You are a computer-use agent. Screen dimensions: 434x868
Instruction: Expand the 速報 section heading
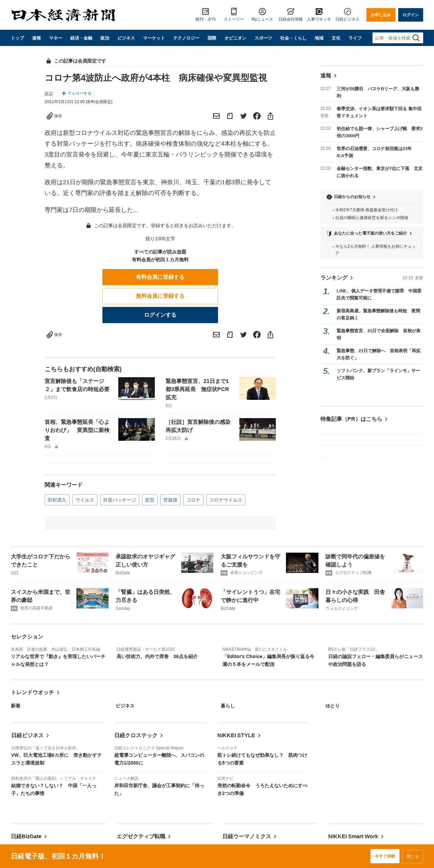pyautogui.click(x=329, y=76)
